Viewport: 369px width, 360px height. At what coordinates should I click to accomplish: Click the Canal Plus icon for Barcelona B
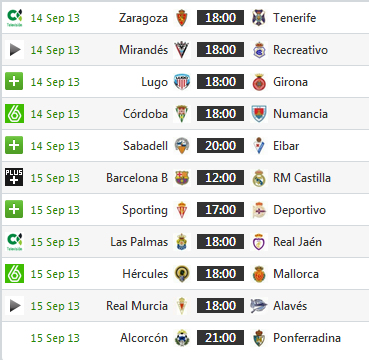point(14,177)
